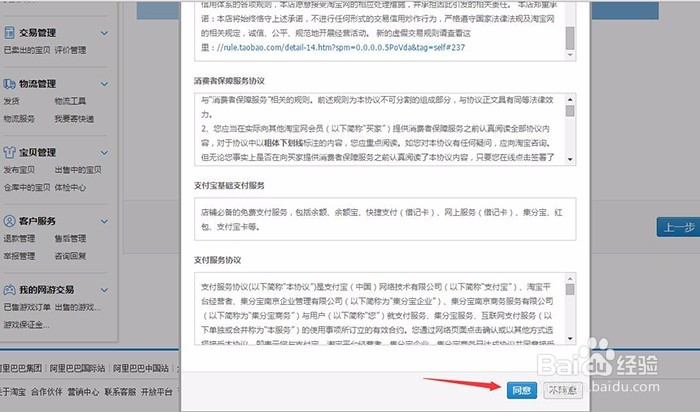700x412 pixels.
Task: Open 阿里巴巴集团 footer link
Action: pos(21,368)
